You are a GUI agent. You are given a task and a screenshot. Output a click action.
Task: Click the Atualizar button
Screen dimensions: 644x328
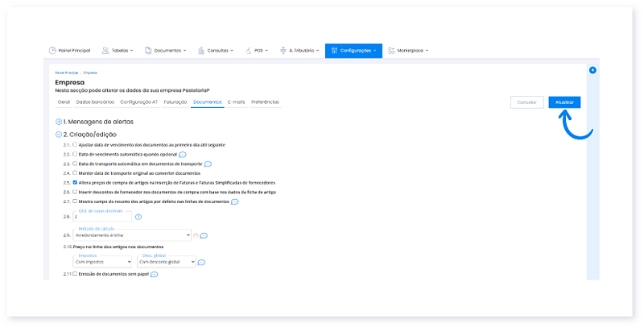(x=564, y=102)
